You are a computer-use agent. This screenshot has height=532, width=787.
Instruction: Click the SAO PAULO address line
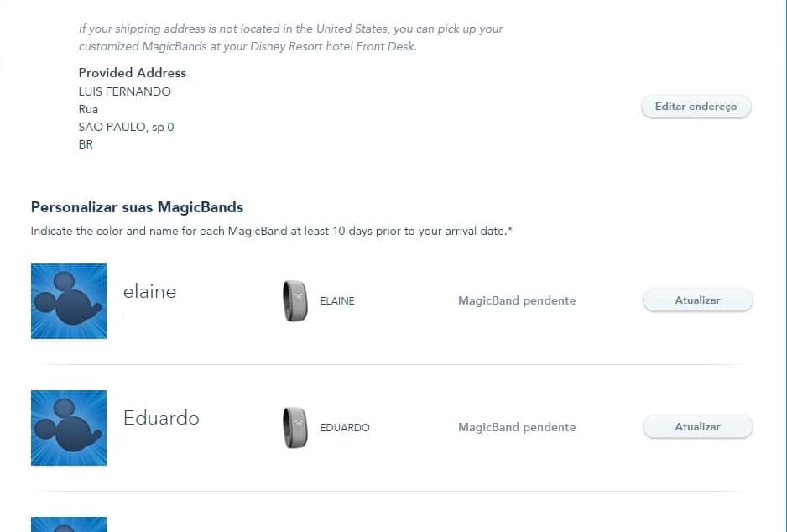pos(126,127)
